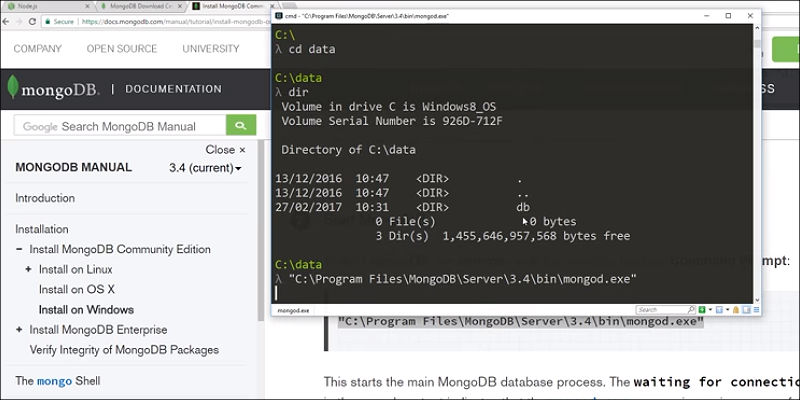The image size is (800, 400).
Task: Click the 'db' directory listing entry
Action: (523, 207)
